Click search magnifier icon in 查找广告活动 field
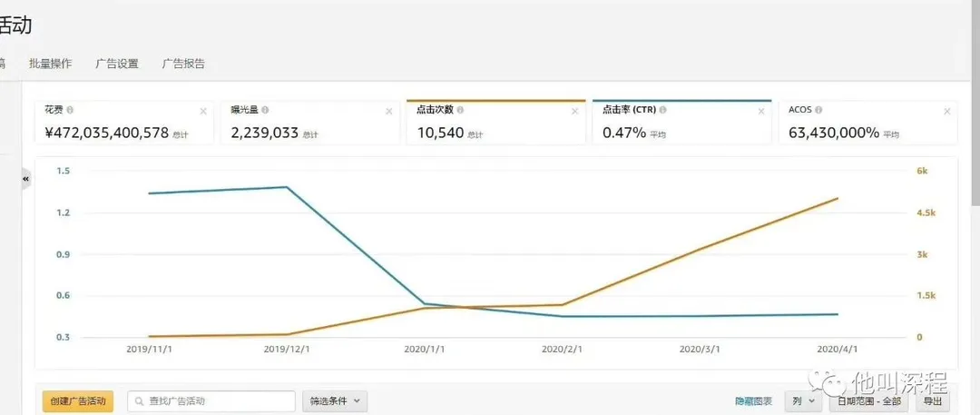 click(x=139, y=401)
